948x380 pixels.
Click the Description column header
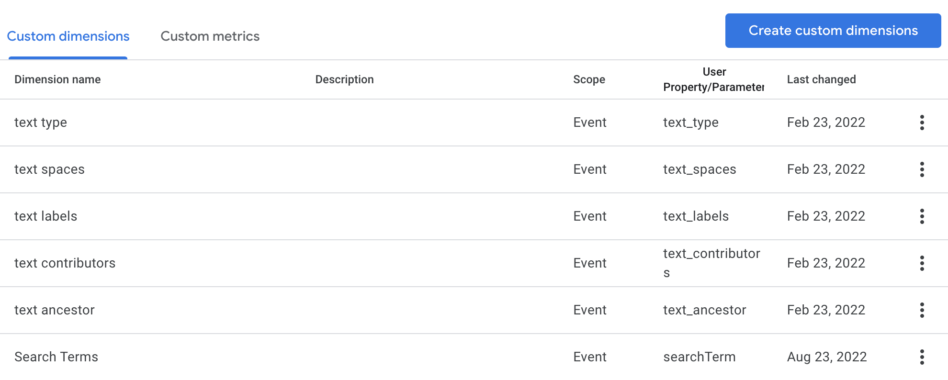point(345,79)
